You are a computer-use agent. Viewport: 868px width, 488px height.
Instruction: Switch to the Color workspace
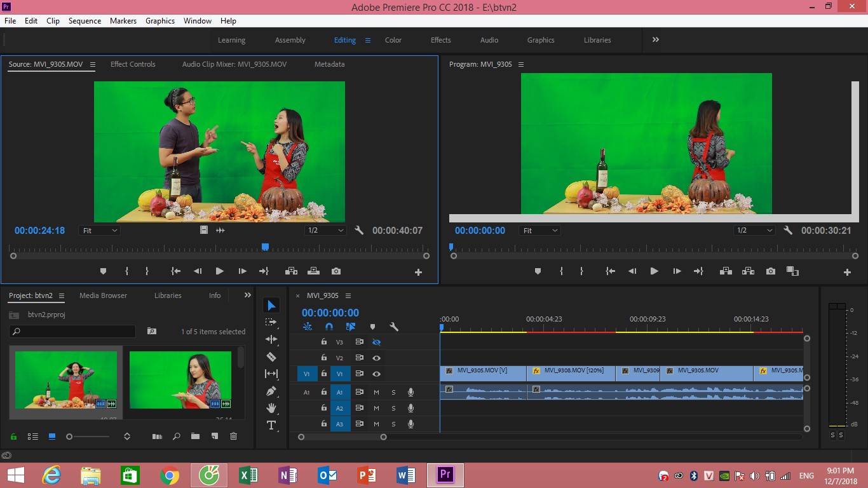(393, 40)
